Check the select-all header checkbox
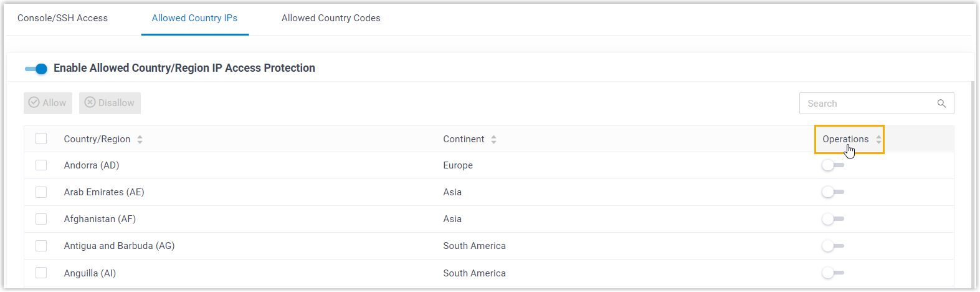 pos(41,139)
